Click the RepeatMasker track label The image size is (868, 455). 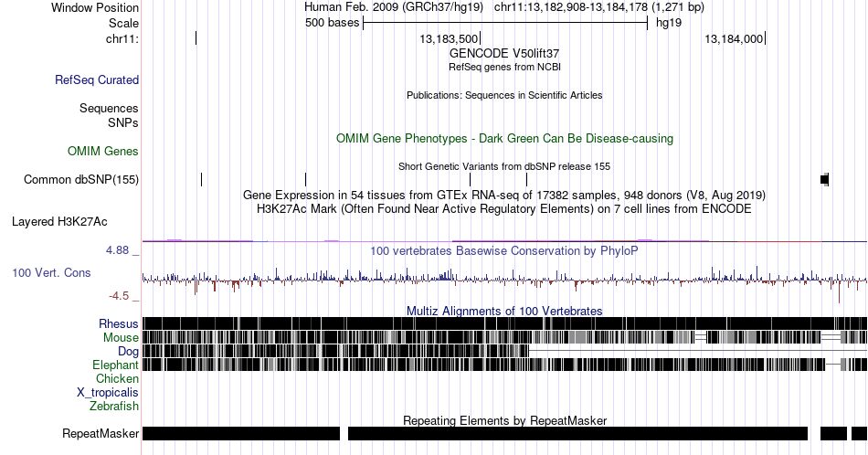point(101,433)
